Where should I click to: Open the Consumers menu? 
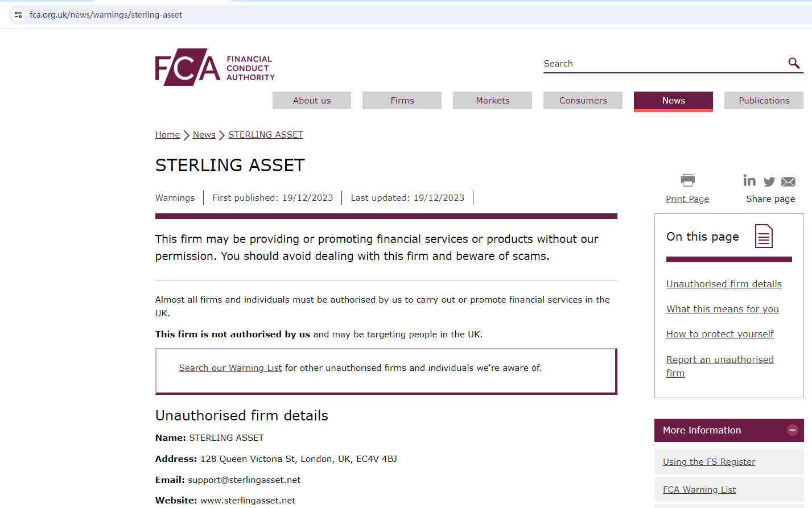(x=583, y=101)
